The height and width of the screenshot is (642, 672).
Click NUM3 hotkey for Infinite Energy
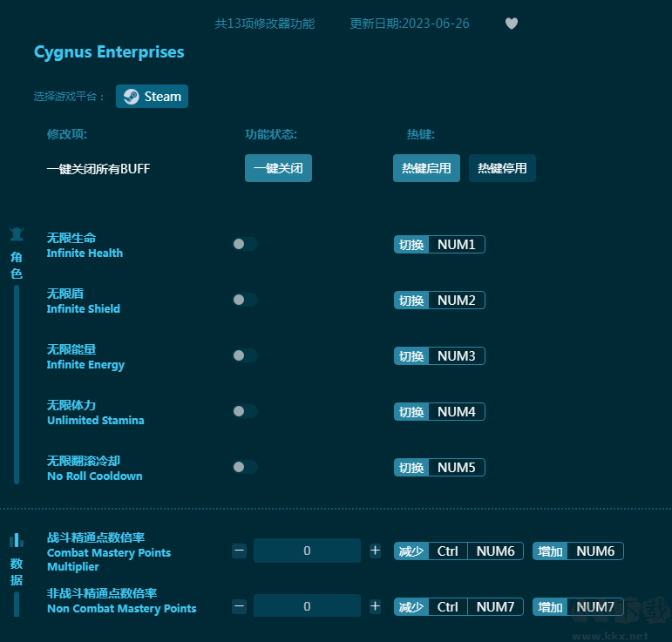pos(457,356)
